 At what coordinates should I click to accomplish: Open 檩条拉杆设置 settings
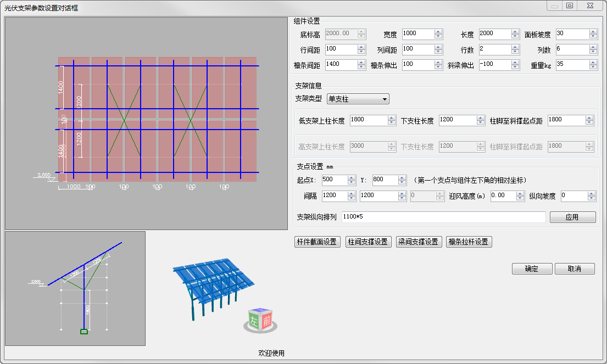[x=469, y=242]
